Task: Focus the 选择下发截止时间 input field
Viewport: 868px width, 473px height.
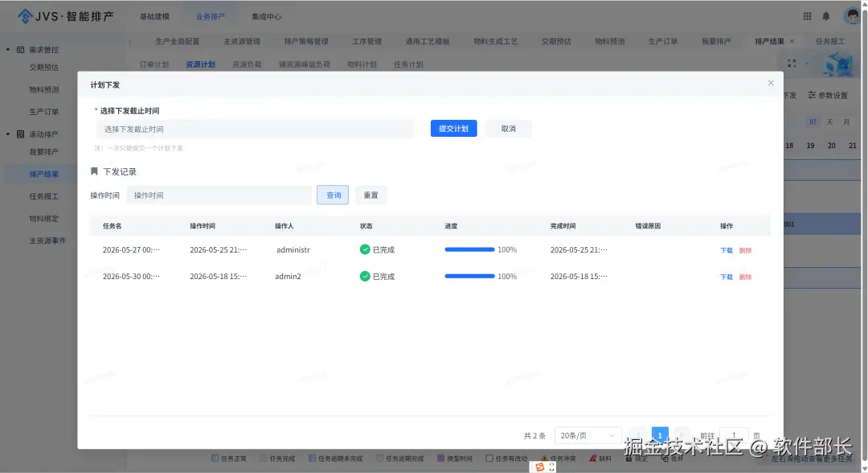Action: 255,129
